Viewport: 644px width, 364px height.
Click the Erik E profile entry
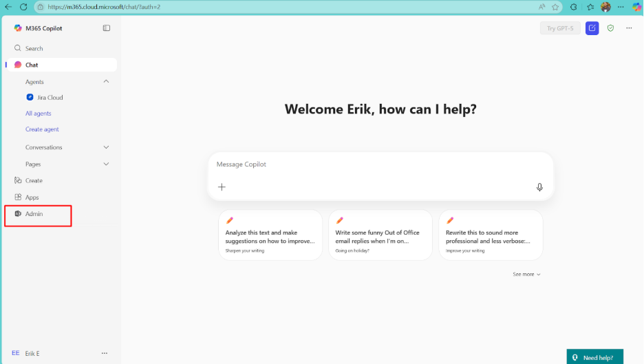pos(26,353)
